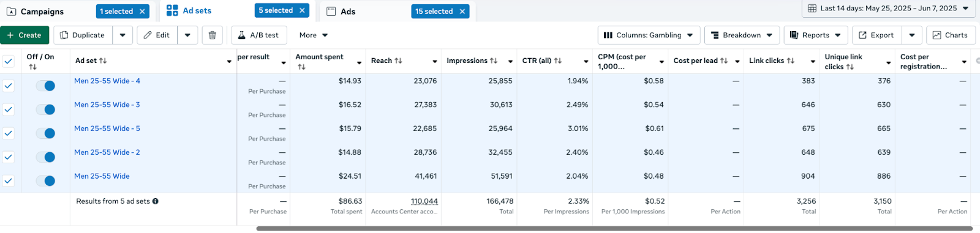Uncheck the Men 25-55 Wide - 4 row checkbox
980x233 pixels.
pos(9,86)
